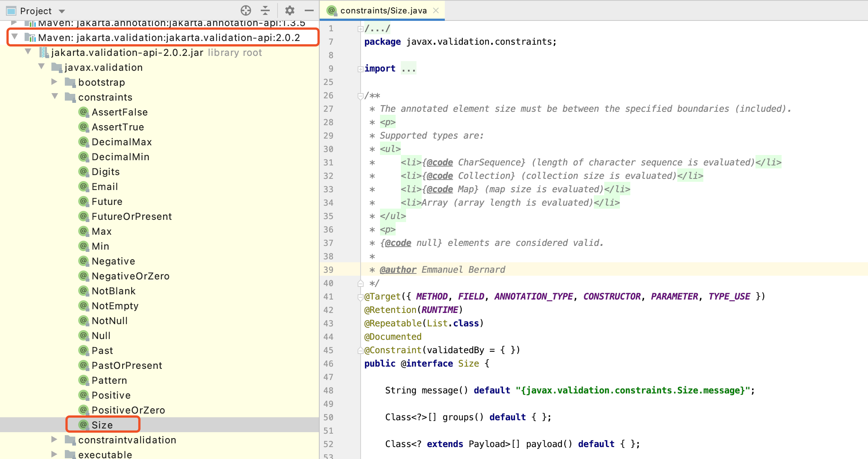The image size is (868, 459).
Task: Click the Collapse All icon in Project toolbar
Action: point(265,10)
